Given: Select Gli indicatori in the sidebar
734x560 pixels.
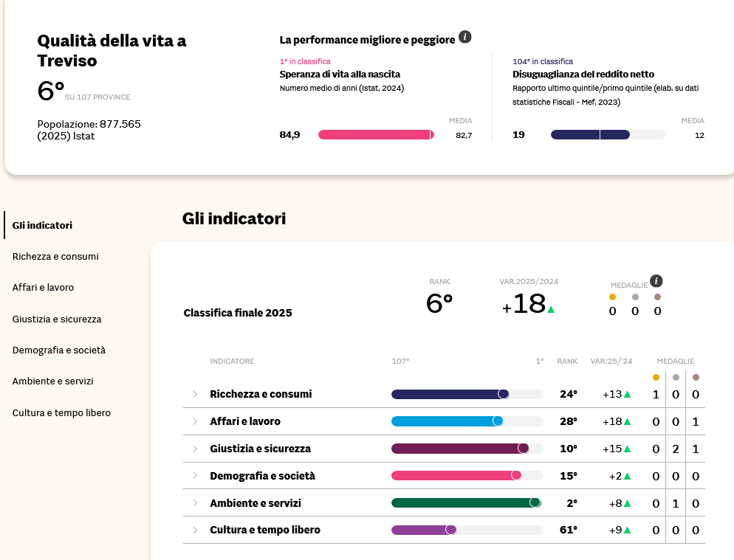Looking at the screenshot, I should [x=42, y=225].
